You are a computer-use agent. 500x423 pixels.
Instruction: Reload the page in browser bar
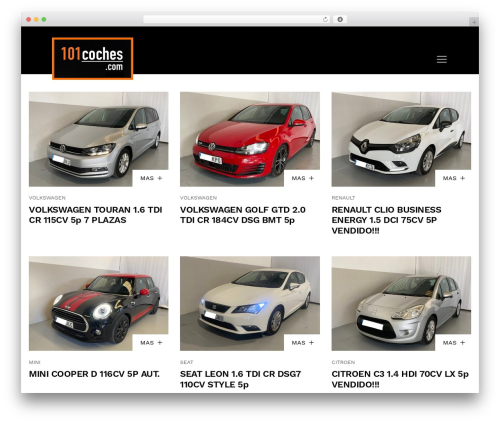(325, 19)
